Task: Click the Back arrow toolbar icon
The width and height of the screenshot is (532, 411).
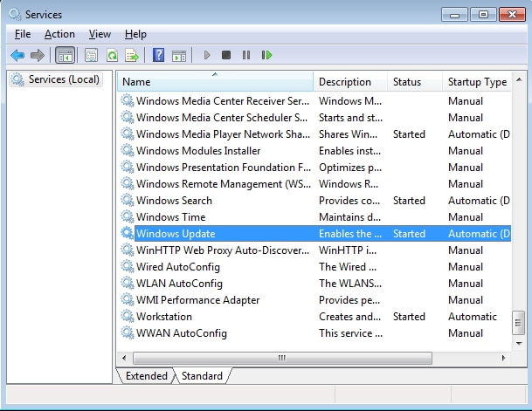Action: (17, 55)
